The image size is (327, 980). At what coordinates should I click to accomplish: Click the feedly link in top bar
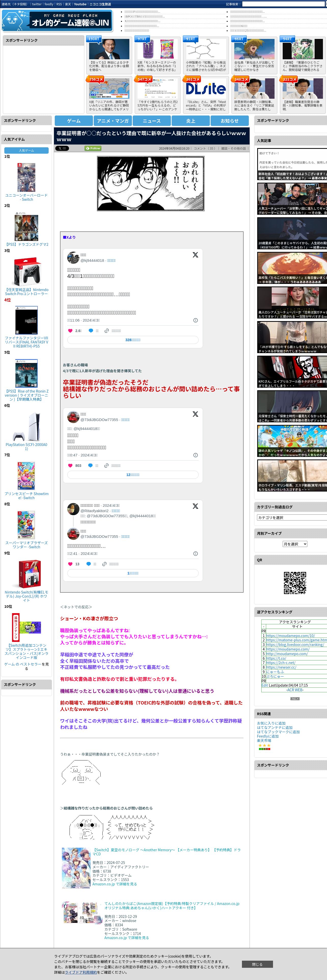point(49,4)
